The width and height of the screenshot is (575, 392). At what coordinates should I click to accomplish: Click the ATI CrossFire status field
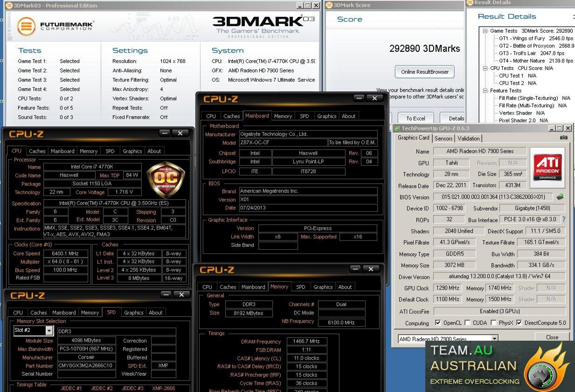click(499, 311)
